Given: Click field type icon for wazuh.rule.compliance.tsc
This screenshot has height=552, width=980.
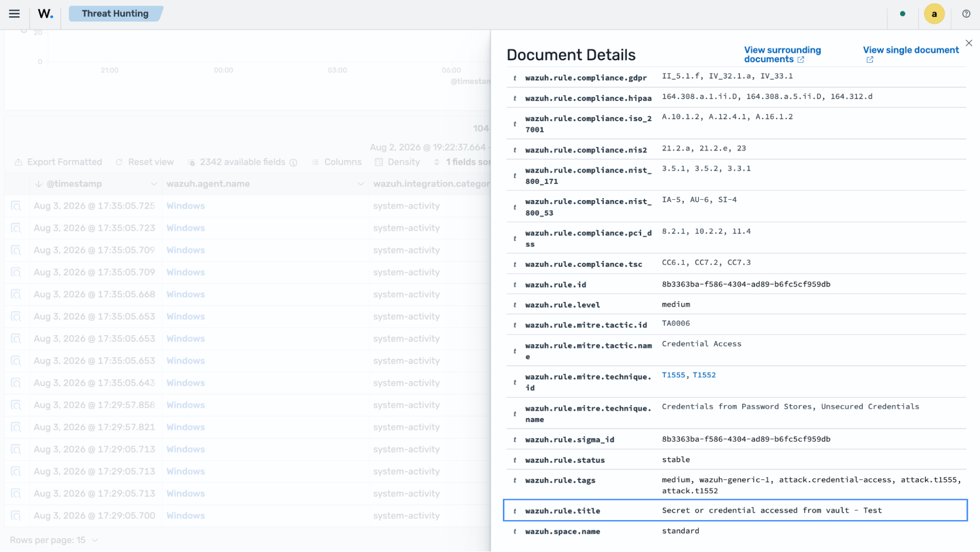Looking at the screenshot, I should pyautogui.click(x=515, y=264).
